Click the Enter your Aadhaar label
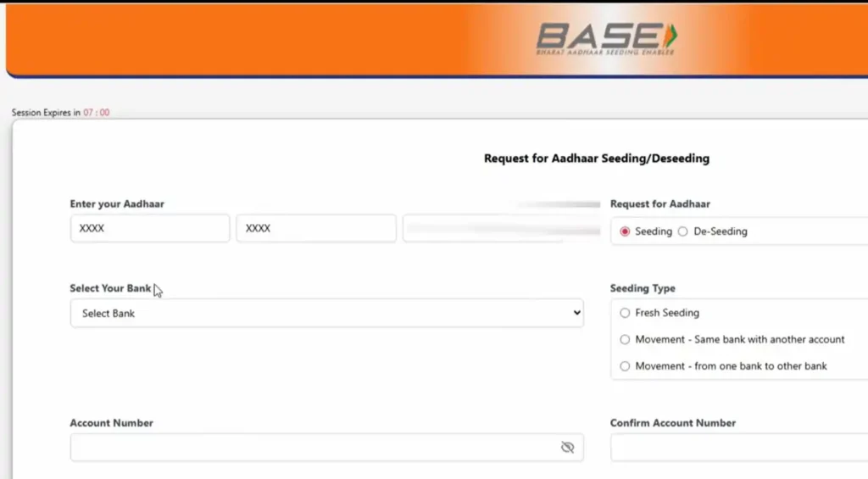This screenshot has height=479, width=868. 117,203
